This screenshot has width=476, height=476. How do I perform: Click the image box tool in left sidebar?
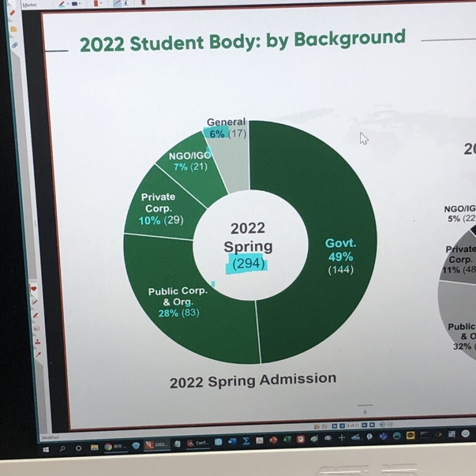[36, 328]
